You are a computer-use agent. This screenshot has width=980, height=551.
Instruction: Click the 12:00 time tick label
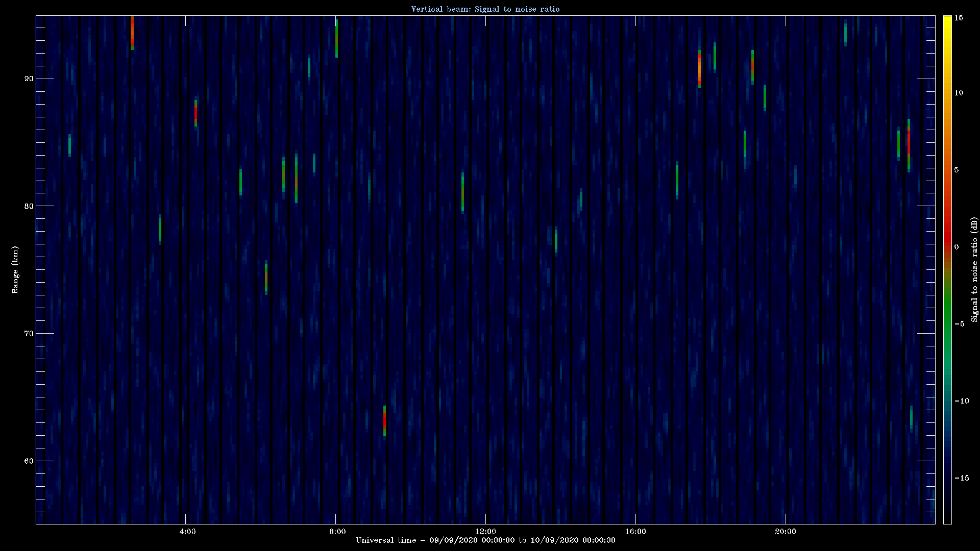pos(485,532)
